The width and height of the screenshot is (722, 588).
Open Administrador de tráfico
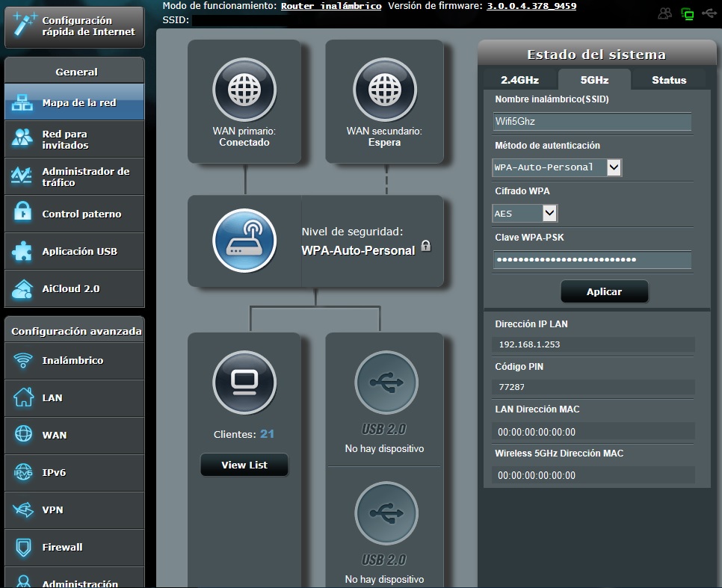[x=75, y=177]
